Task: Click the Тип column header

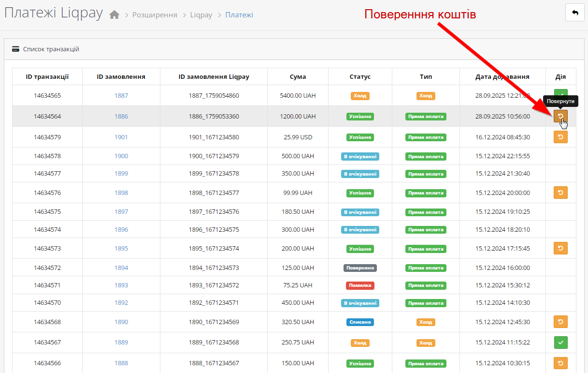Action: 426,76
